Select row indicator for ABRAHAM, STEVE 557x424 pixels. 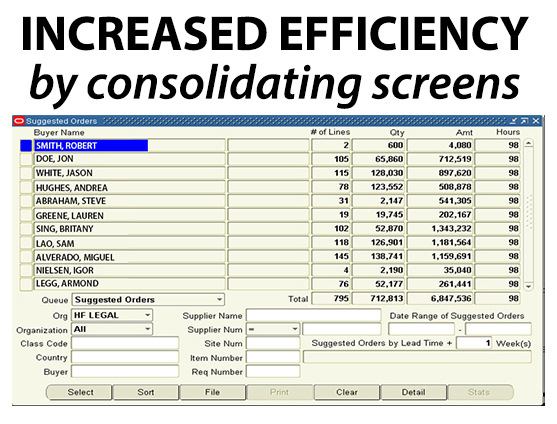tap(26, 201)
